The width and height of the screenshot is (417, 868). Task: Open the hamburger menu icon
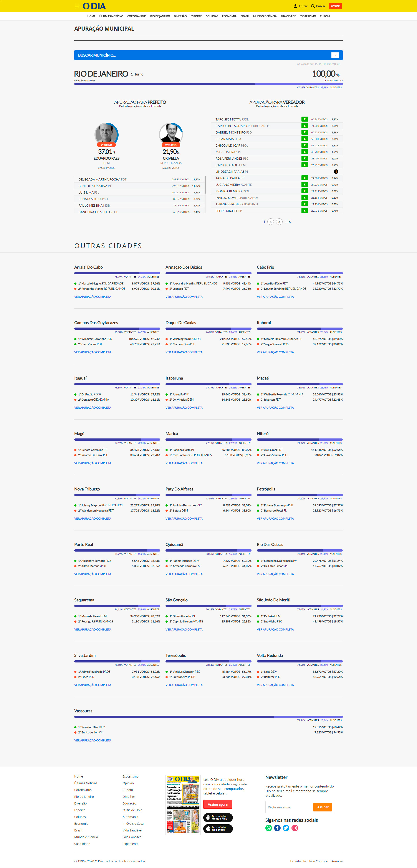coord(77,6)
